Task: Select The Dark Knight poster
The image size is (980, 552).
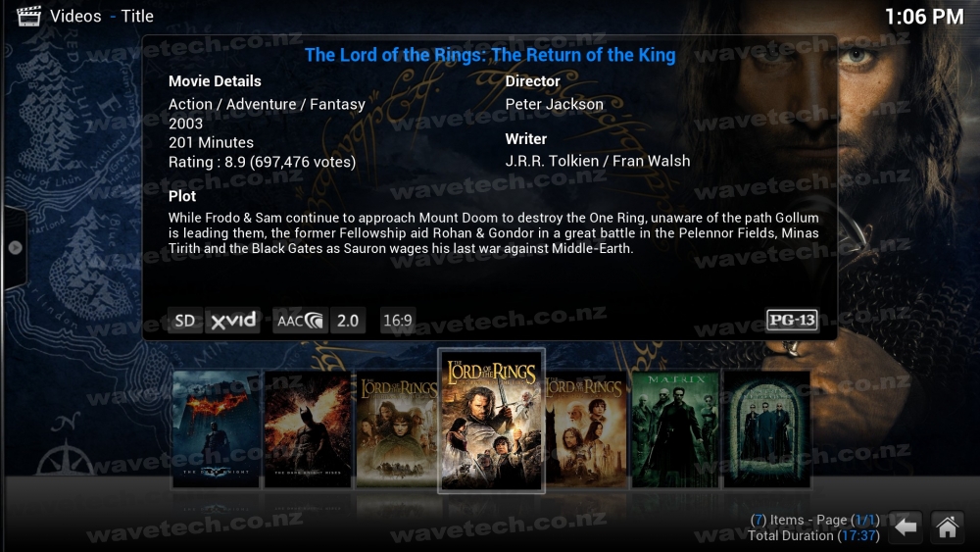Action: click(x=216, y=429)
